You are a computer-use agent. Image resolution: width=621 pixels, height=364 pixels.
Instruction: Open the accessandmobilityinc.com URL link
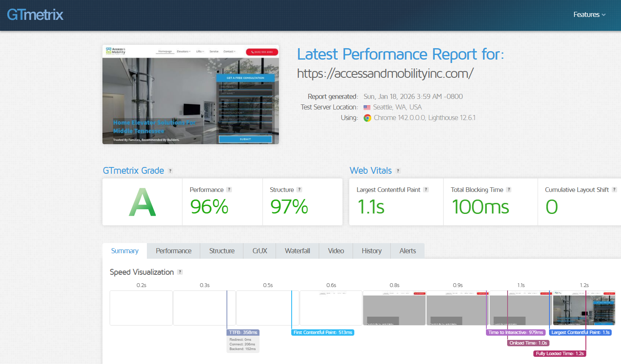385,74
